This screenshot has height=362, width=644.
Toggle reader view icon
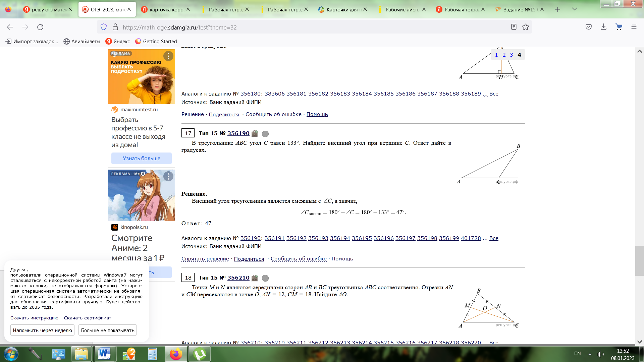(x=514, y=27)
